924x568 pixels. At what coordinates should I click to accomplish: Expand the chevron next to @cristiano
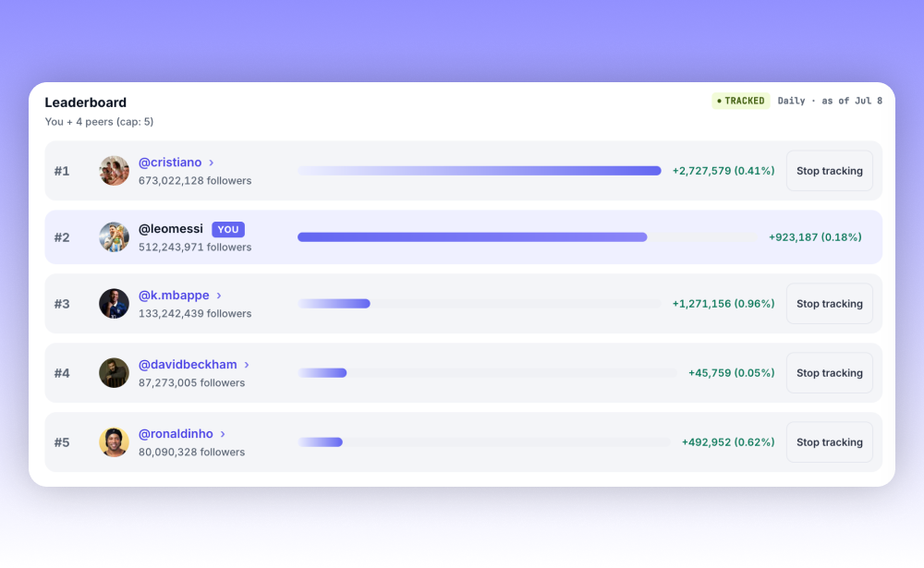[x=212, y=163]
